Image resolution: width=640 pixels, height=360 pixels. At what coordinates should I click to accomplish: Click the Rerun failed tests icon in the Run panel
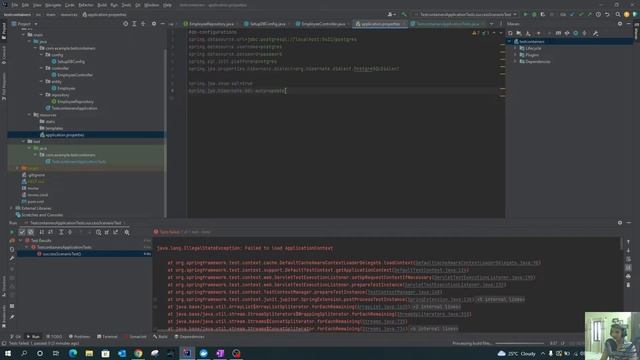[x=12, y=241]
